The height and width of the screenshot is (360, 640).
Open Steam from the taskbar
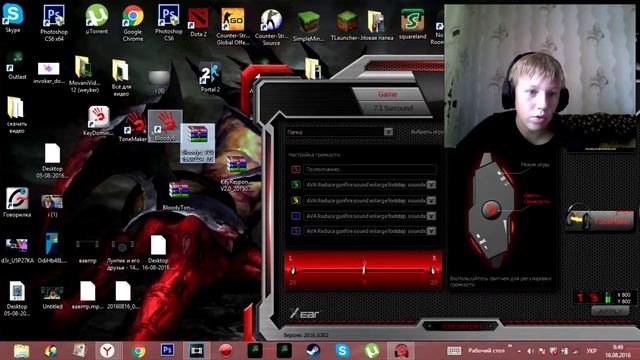coord(313,351)
